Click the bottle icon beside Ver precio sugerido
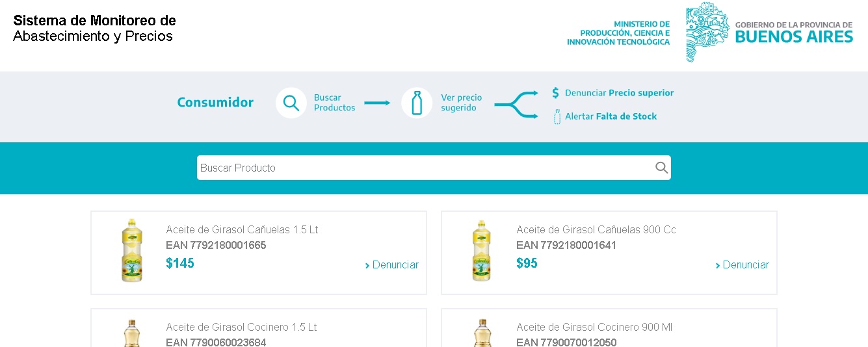Image resolution: width=868 pixels, height=347 pixels. 417,103
